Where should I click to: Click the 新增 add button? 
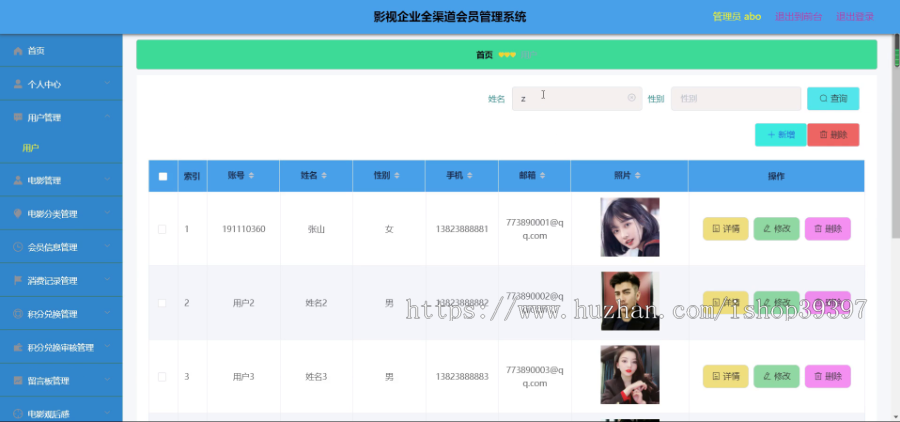point(781,135)
